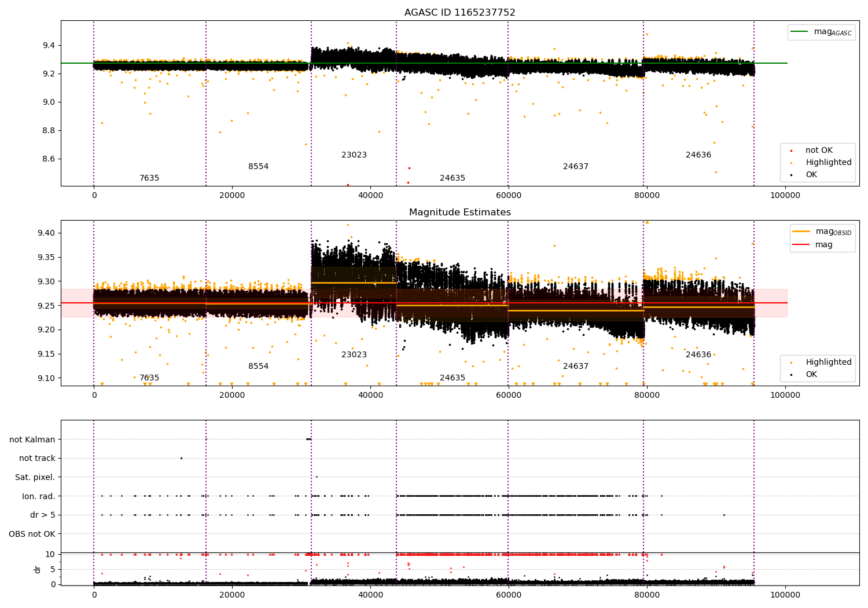The width and height of the screenshot is (868, 608).
Task: Select the green mag AGASC legend line
Action: (x=800, y=32)
